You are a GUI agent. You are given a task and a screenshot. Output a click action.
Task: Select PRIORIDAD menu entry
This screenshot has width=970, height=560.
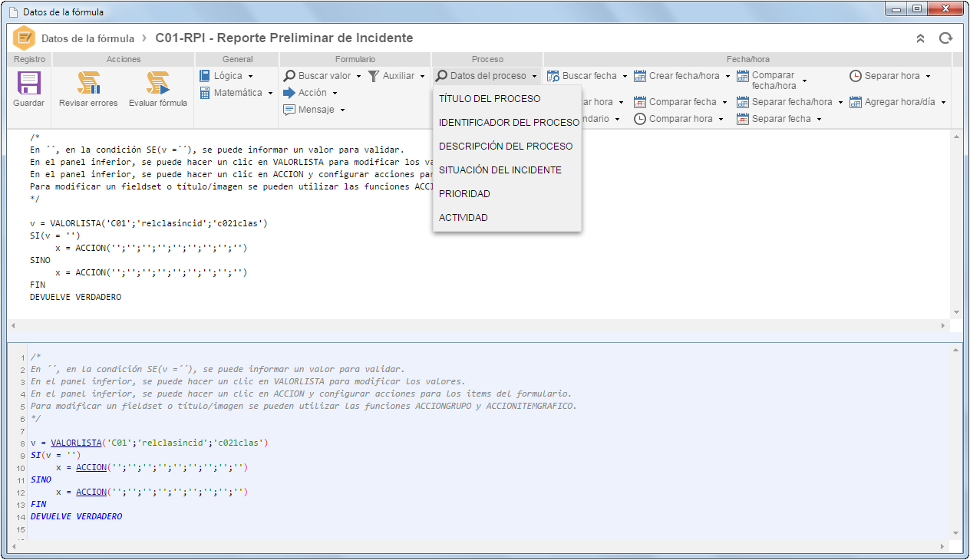[x=507, y=194]
